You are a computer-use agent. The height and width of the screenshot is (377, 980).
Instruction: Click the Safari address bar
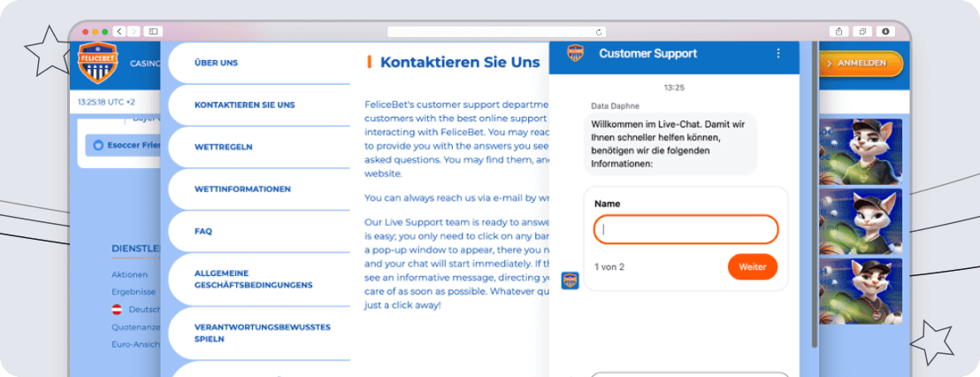[496, 32]
